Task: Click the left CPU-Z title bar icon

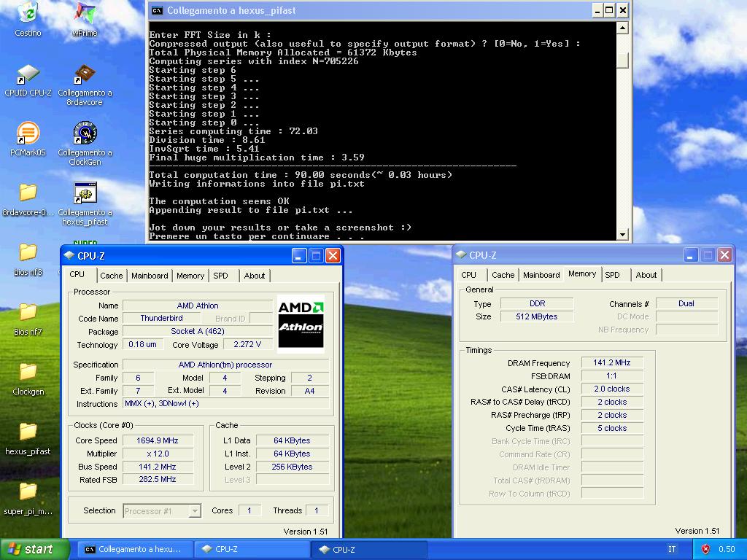Action: point(69,256)
